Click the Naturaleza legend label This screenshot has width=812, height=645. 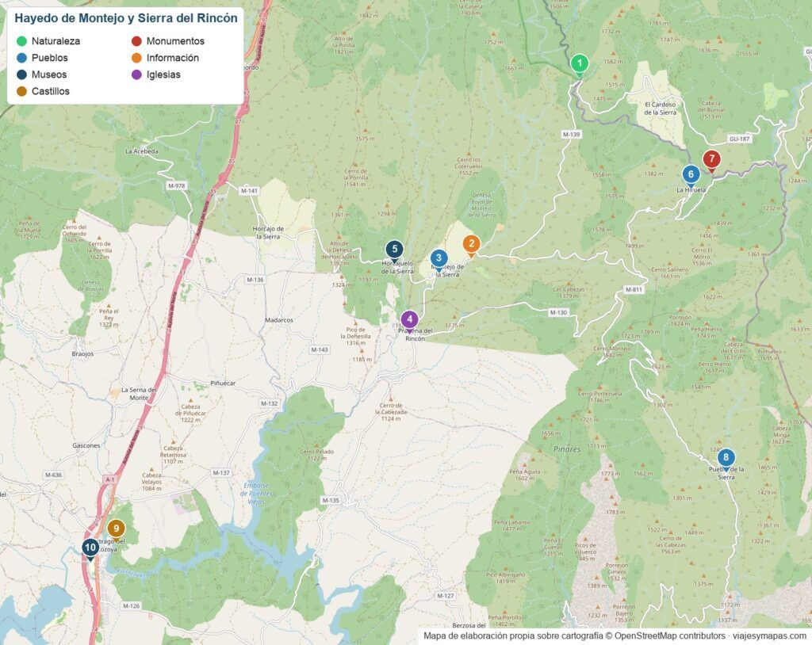click(56, 41)
